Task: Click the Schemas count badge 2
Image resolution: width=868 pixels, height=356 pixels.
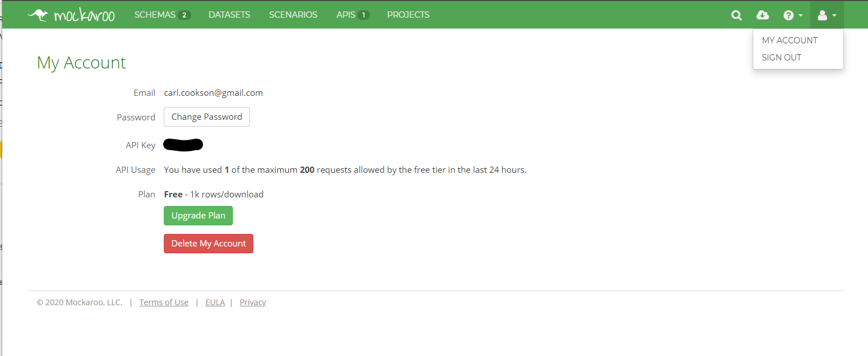Action: click(x=184, y=15)
